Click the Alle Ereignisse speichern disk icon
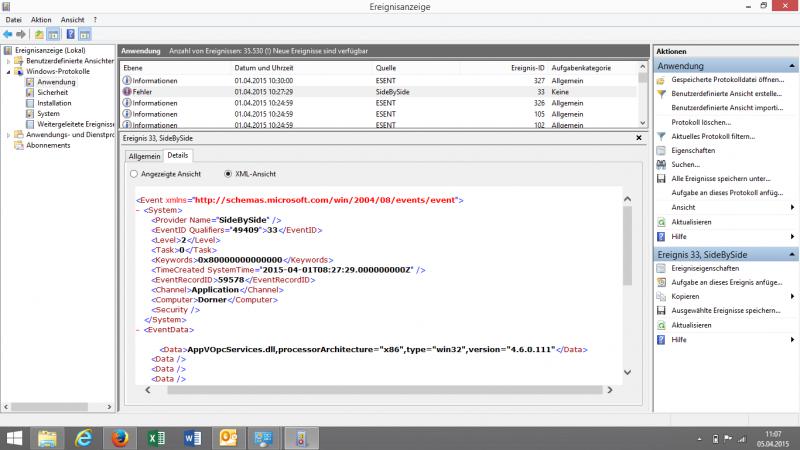Viewport: 800px width, 450px height. tap(661, 179)
